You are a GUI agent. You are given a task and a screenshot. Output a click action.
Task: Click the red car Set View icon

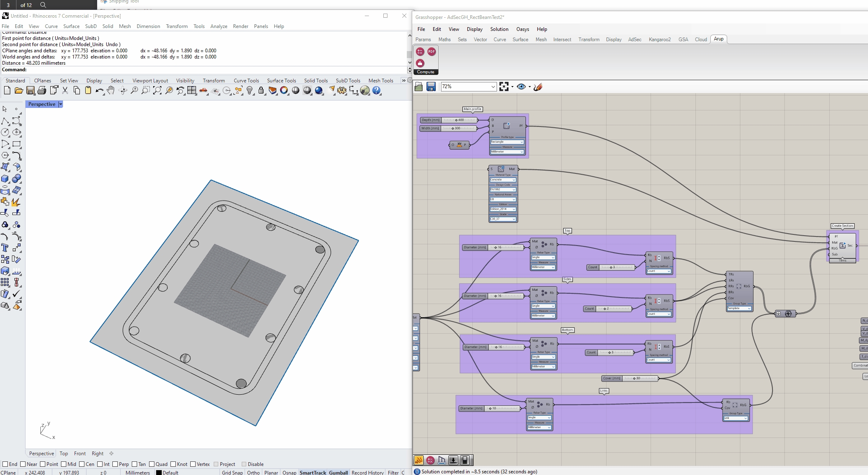[203, 91]
